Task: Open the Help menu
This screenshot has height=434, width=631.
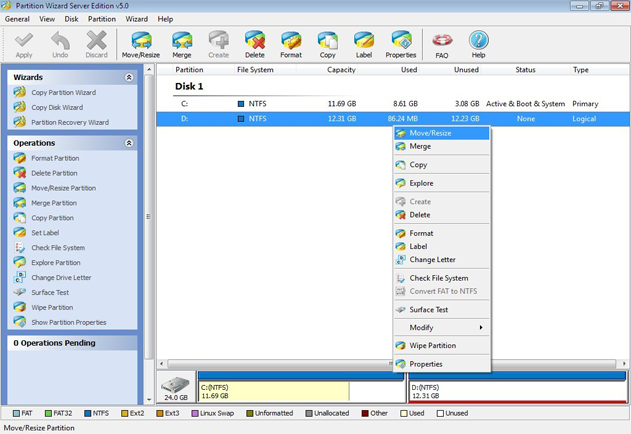Action: [x=165, y=19]
